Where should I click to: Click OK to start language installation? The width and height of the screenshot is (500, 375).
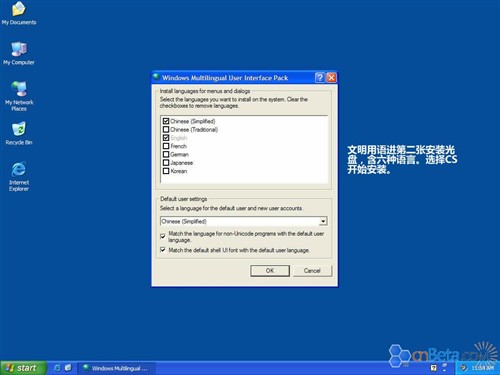[270, 271]
